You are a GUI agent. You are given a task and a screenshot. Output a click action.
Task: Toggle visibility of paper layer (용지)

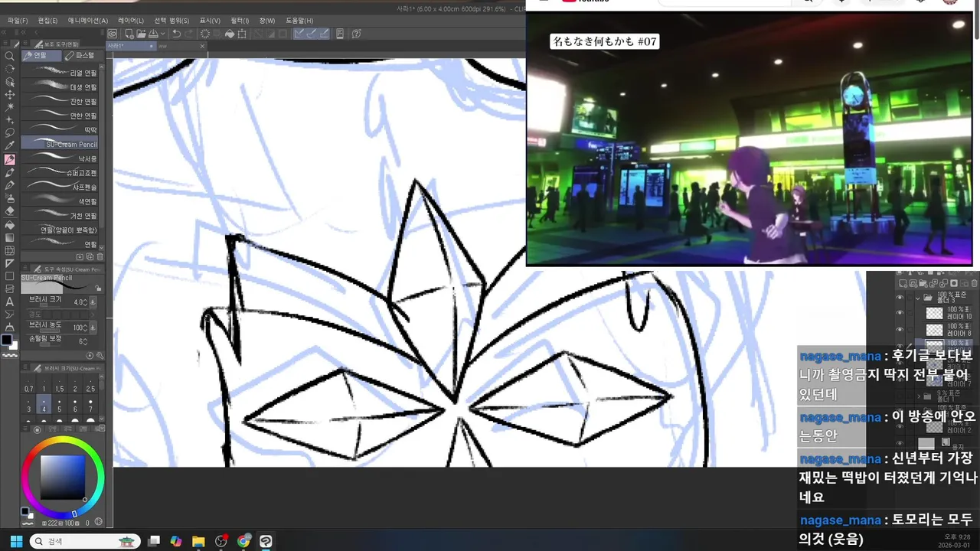pos(900,442)
